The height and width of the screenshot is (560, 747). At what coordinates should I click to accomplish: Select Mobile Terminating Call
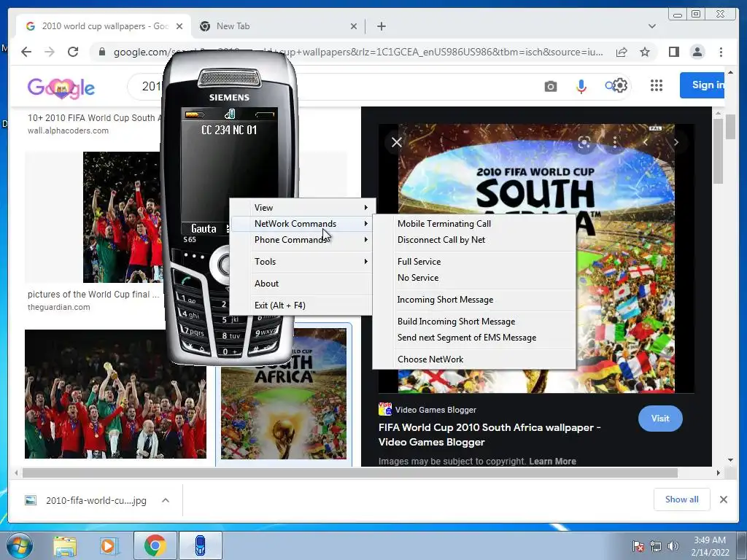tap(474, 223)
